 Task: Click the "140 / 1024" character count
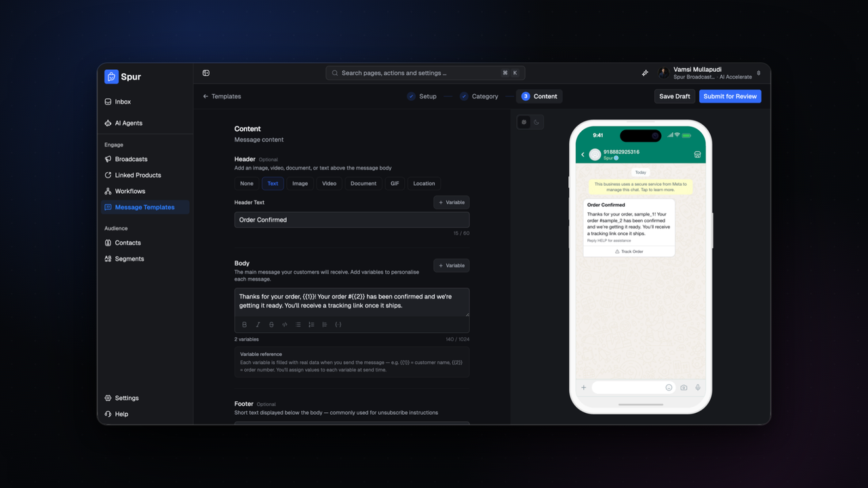[x=458, y=339]
